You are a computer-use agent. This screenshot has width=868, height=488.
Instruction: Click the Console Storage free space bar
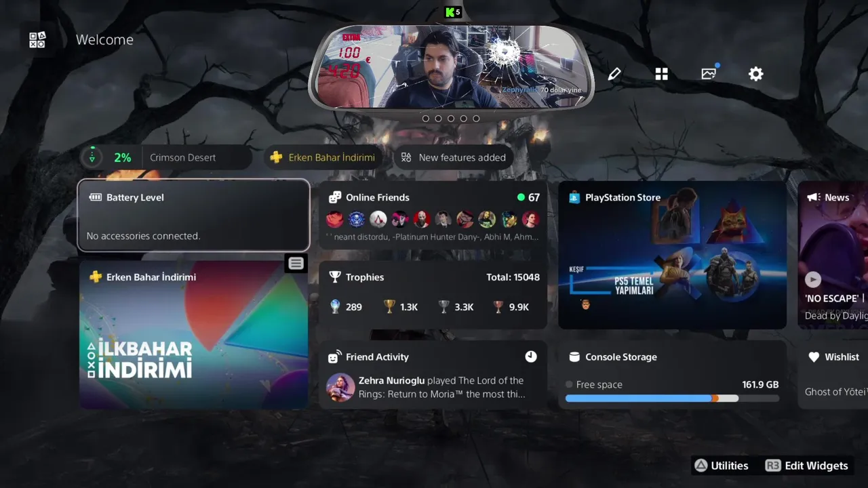(672, 399)
